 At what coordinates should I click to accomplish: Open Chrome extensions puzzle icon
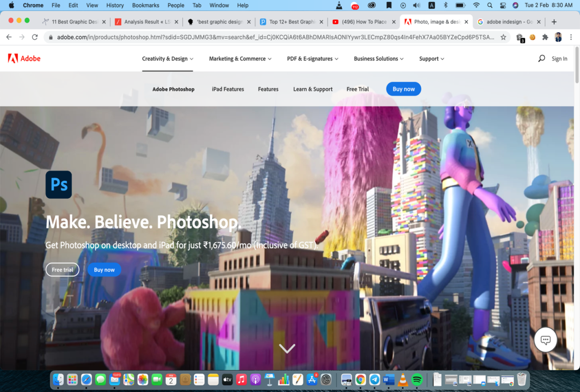point(545,37)
